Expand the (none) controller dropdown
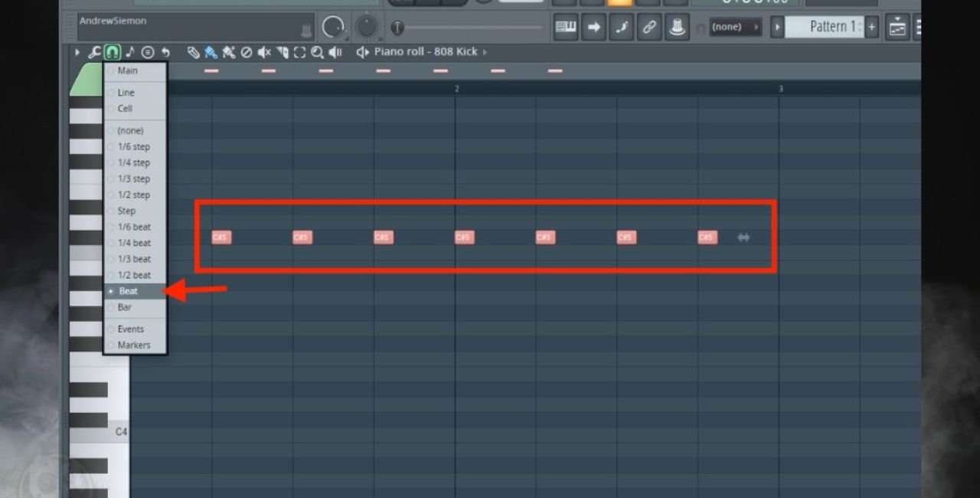 [755, 26]
